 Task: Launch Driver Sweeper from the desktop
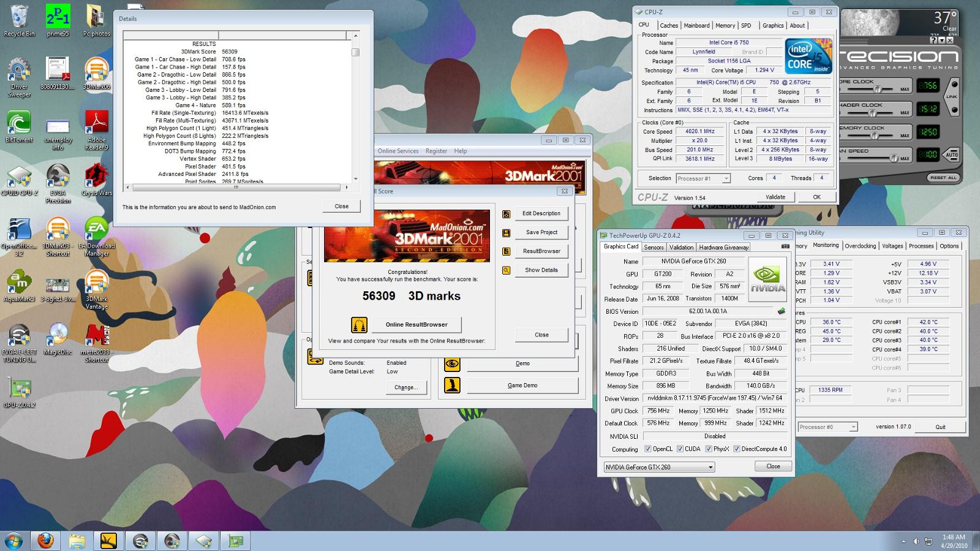pos(19,78)
